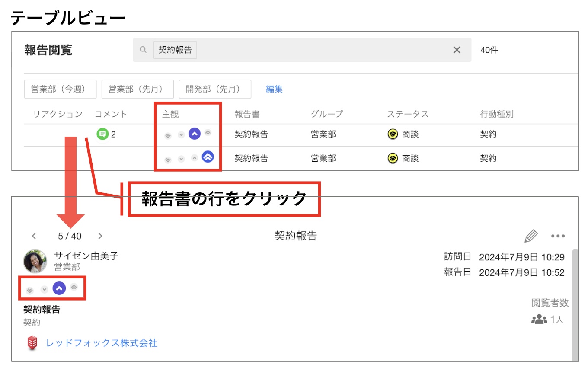Viewport: 588px width, 371px height.
Task: Click the single-down rating in report detail
Action: (x=45, y=289)
